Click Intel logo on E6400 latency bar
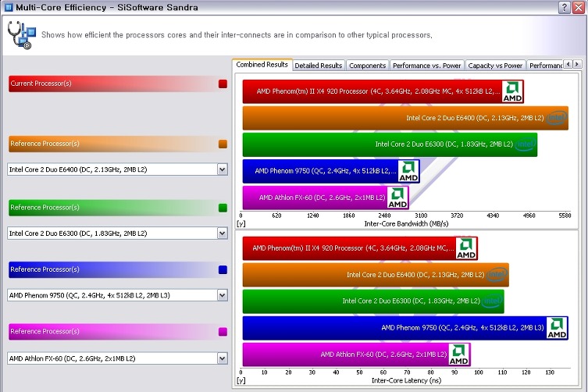This screenshot has width=588, height=392. coord(497,275)
